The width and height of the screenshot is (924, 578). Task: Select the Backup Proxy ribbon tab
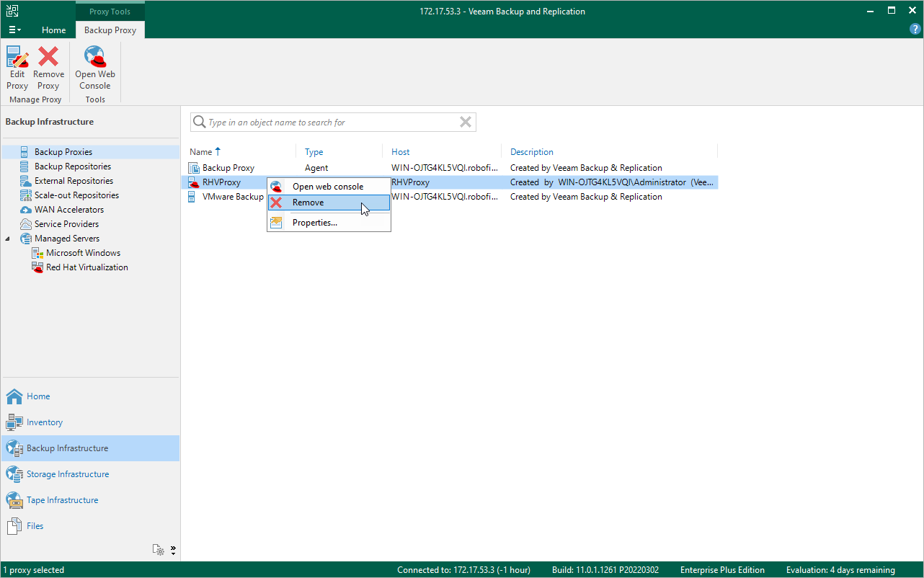click(x=110, y=30)
